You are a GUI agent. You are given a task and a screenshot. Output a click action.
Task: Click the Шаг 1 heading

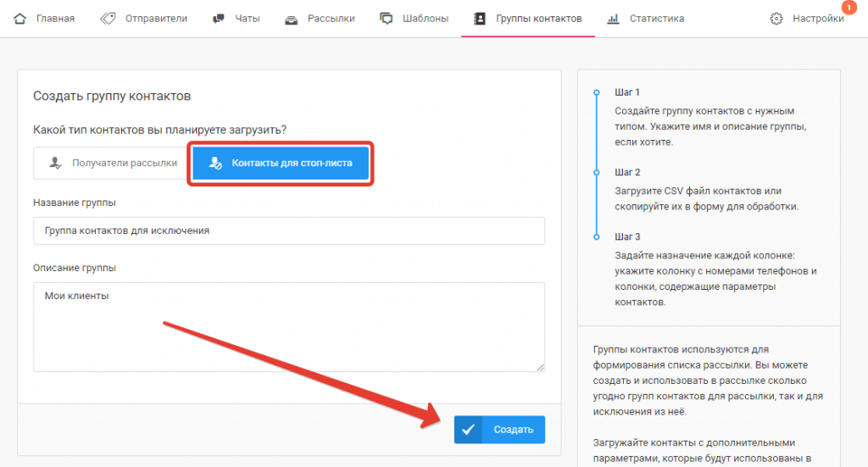(626, 92)
